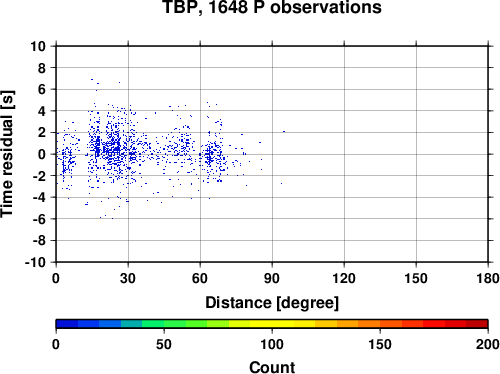500x374 pixels.
Task: Click the y-axis tick label "-6"
Action: (x=39, y=219)
